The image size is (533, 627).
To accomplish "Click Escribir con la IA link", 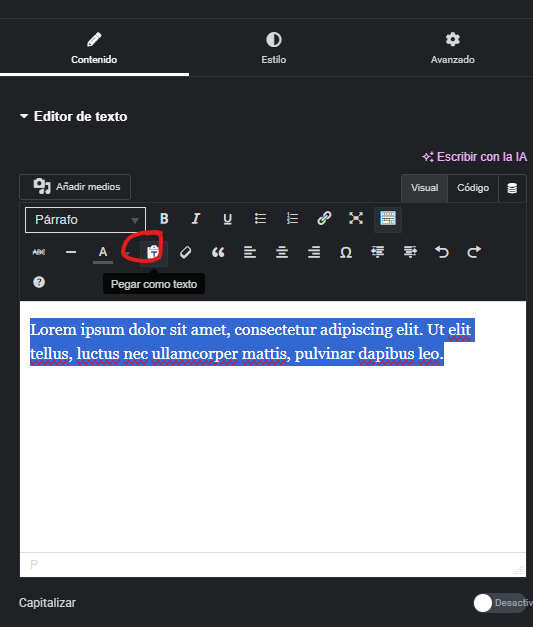I will [475, 157].
